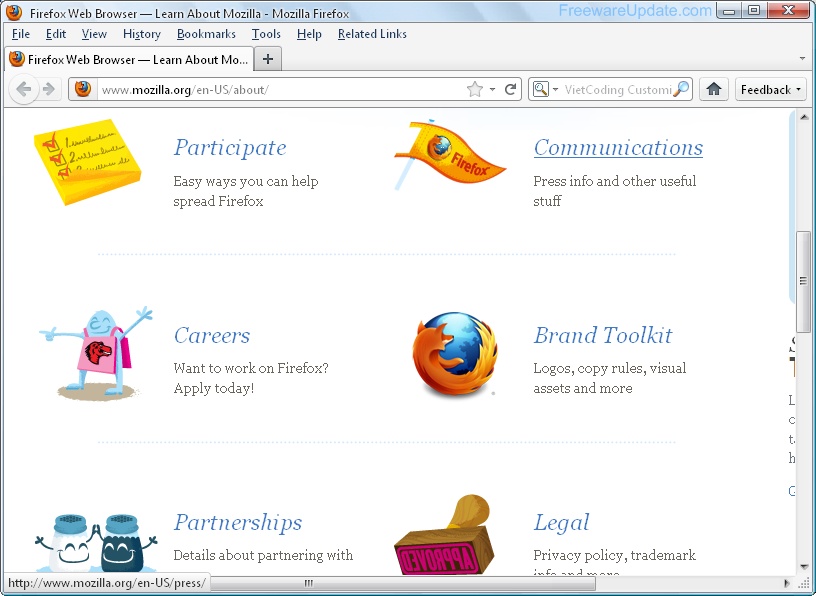Click the vertical scrollbar thumb
Image resolution: width=816 pixels, height=596 pixels.
(804, 281)
